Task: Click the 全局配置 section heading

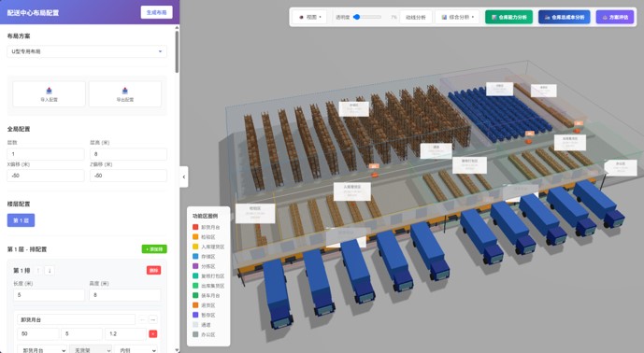Action: tap(19, 129)
